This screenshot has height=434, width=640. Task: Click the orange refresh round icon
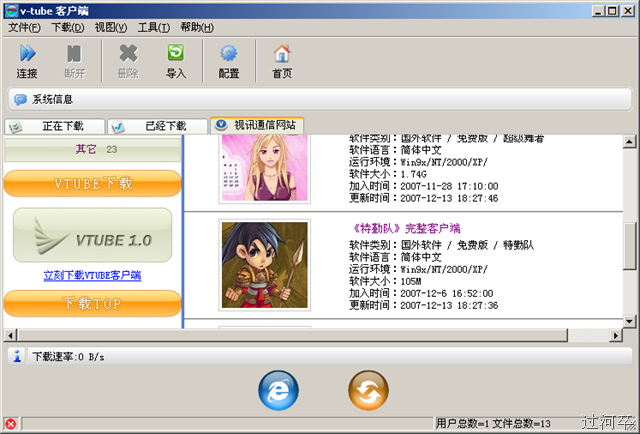click(368, 390)
